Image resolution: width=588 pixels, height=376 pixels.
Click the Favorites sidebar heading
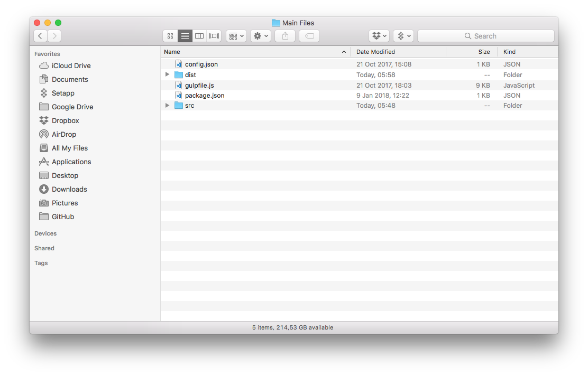tap(47, 54)
